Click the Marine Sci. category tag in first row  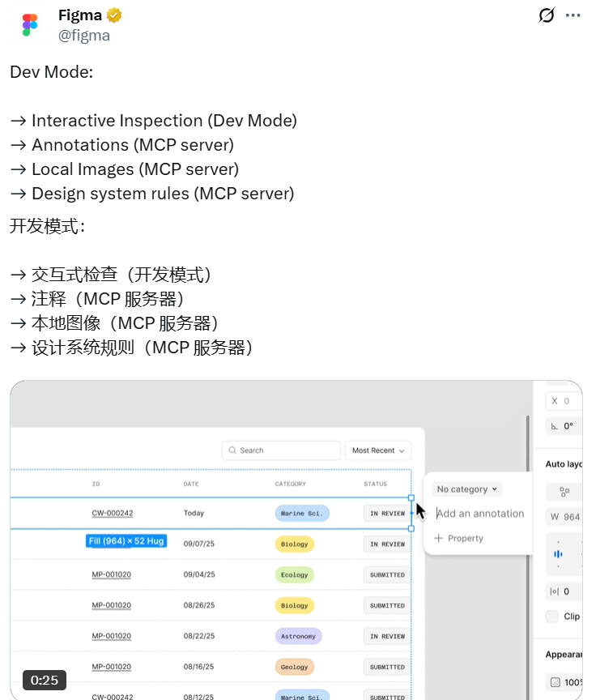click(x=301, y=514)
